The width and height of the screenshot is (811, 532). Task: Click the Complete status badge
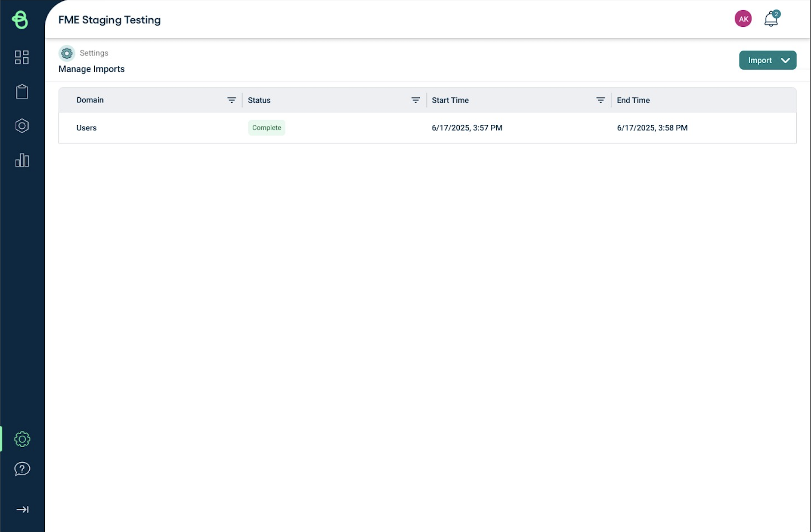click(266, 127)
